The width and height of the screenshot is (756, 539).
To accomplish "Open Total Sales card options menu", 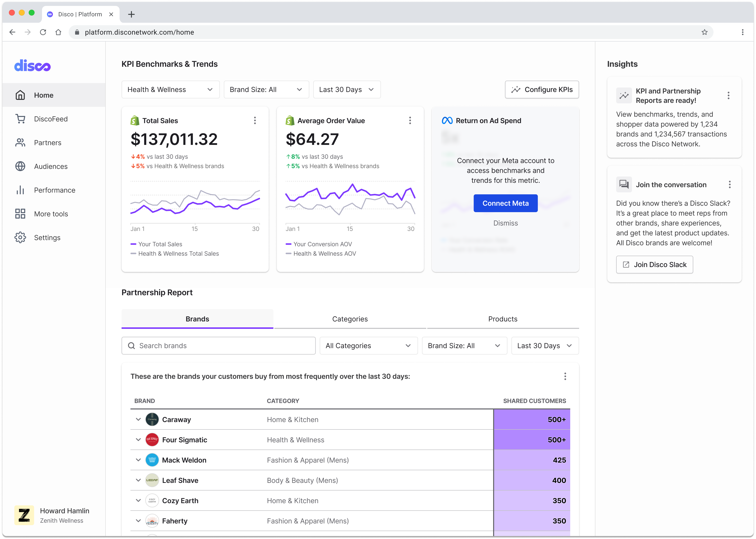I will (255, 120).
